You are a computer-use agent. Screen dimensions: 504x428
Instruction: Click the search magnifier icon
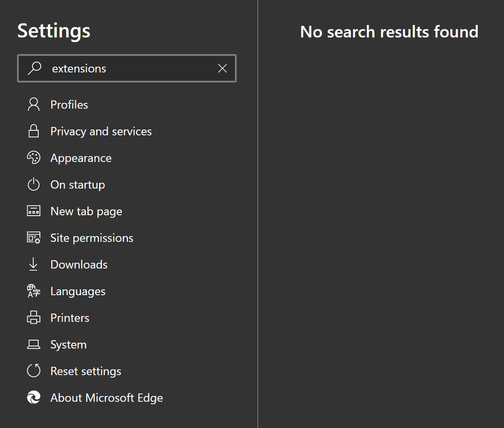[x=34, y=68]
